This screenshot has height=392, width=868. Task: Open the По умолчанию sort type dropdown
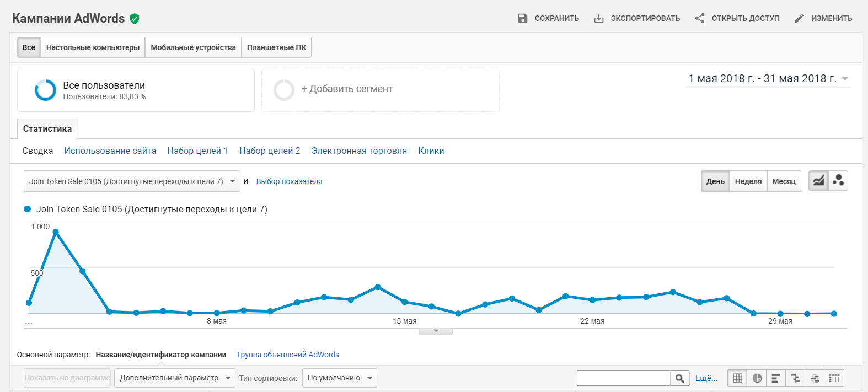pyautogui.click(x=340, y=378)
